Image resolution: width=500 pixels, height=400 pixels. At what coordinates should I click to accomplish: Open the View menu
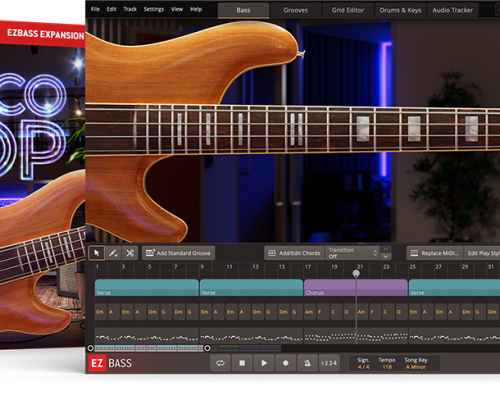177,9
